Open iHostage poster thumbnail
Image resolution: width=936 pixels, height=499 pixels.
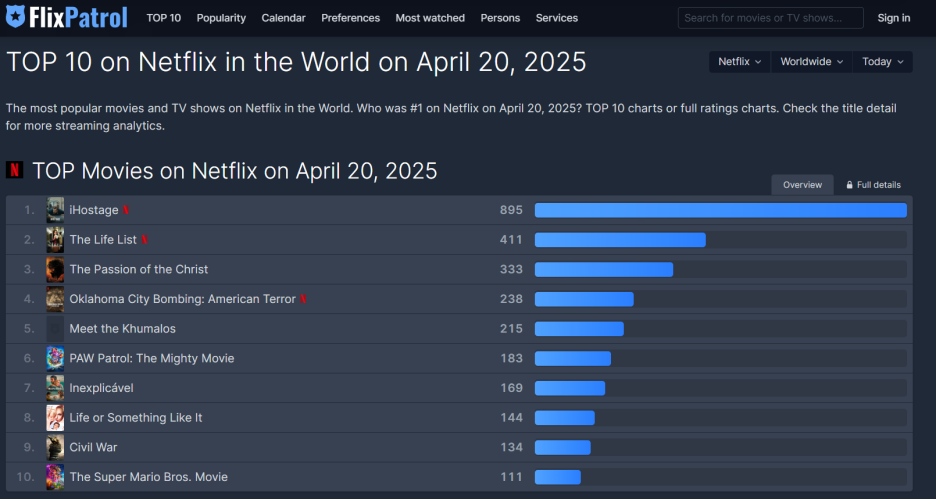tap(55, 210)
